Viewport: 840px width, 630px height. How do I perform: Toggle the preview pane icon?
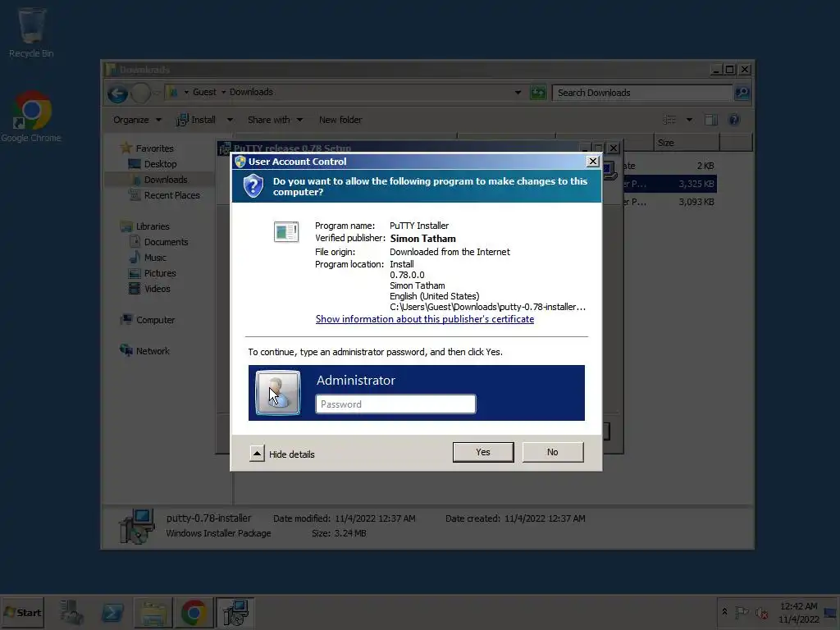(711, 120)
